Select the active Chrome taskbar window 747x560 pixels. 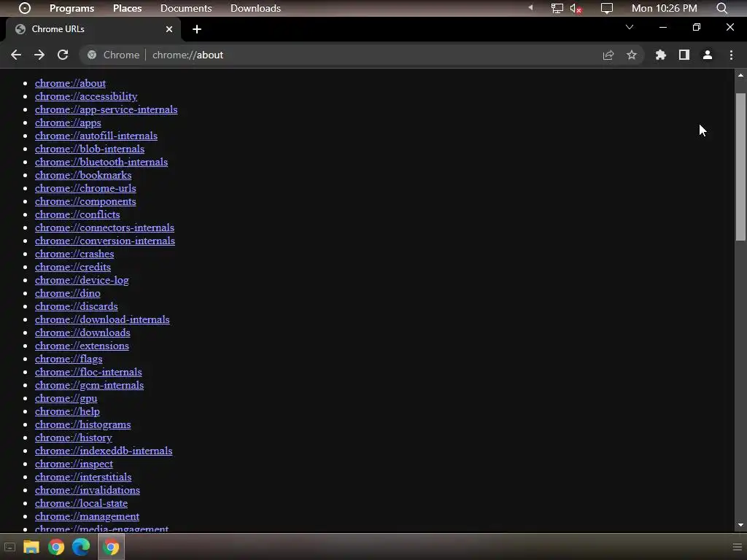[111, 547]
